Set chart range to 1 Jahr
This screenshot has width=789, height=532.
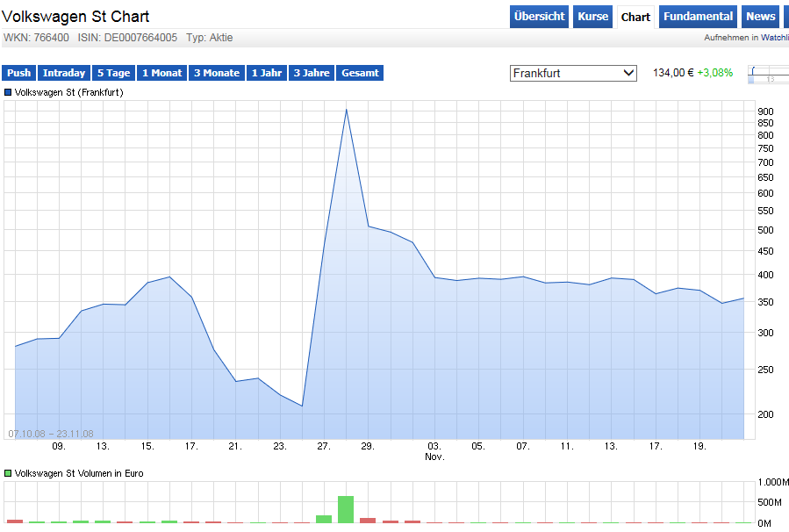coord(267,73)
